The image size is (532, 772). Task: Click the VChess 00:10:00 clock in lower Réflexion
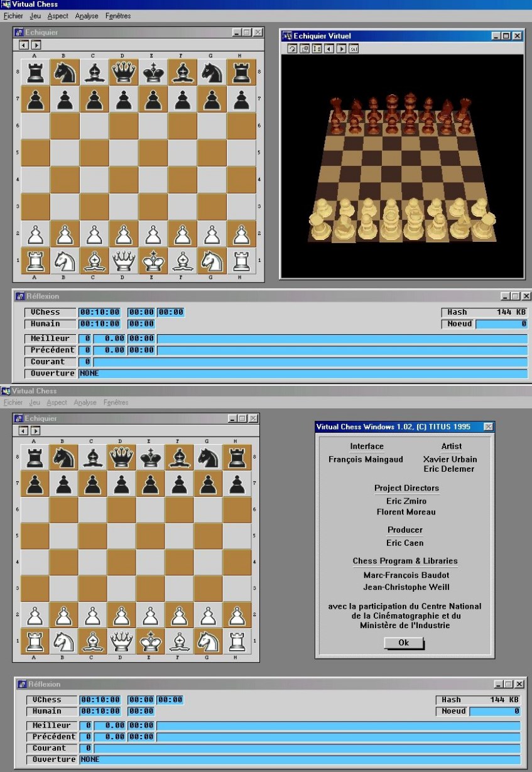[101, 700]
